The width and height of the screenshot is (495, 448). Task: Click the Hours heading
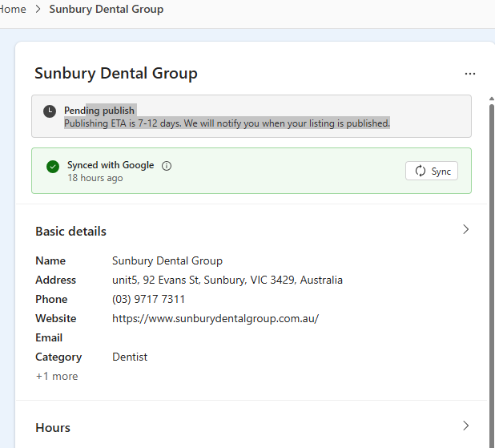tap(53, 428)
